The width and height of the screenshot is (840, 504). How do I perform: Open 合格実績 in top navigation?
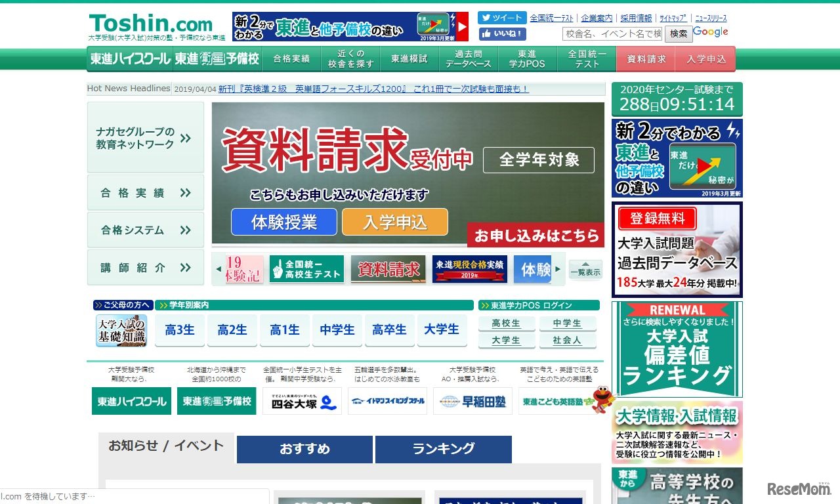[291, 58]
